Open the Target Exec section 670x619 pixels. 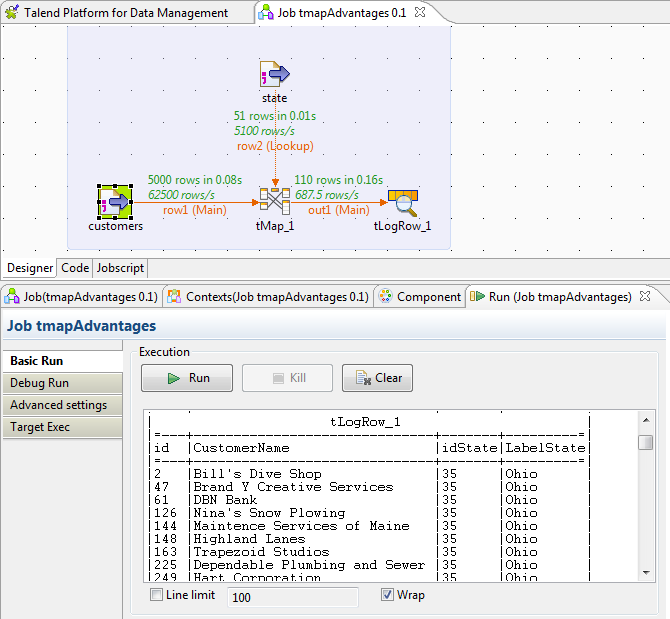[62, 427]
